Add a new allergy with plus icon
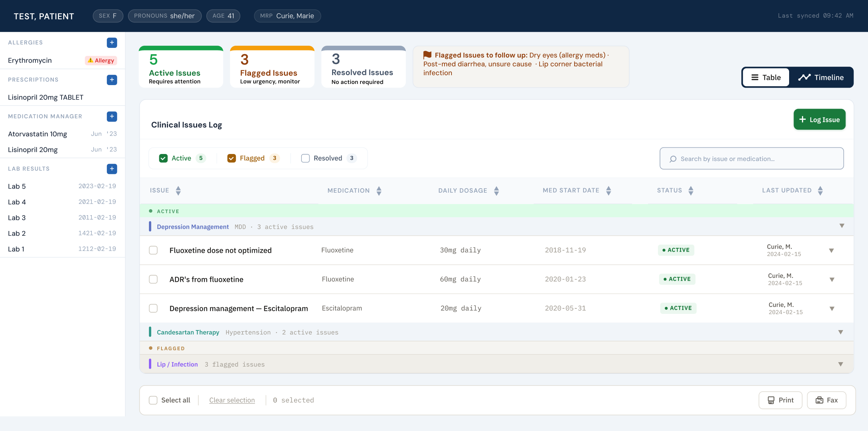 (x=112, y=43)
